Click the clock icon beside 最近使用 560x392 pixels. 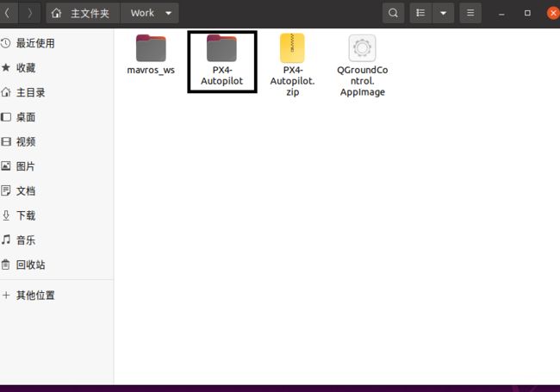pos(6,43)
